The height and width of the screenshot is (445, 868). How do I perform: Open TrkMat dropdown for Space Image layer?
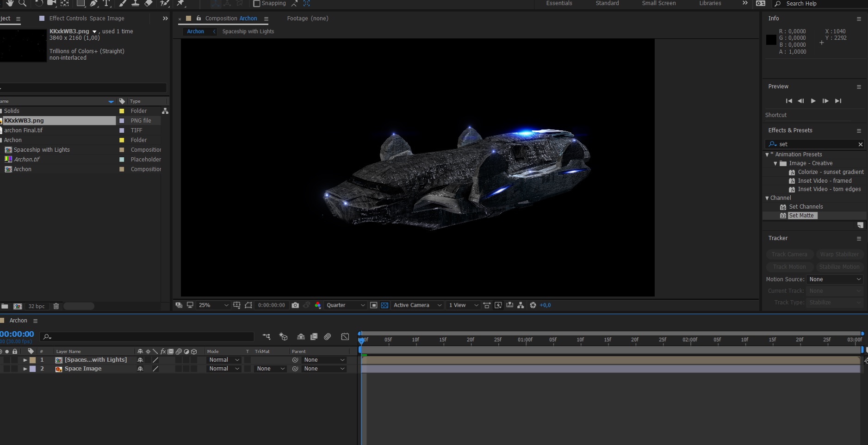271,369
